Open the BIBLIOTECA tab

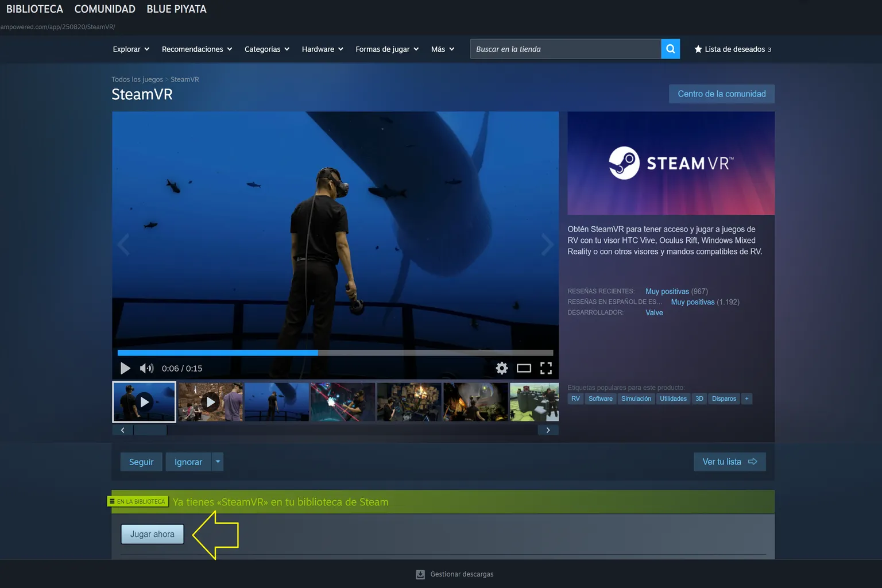coord(34,9)
